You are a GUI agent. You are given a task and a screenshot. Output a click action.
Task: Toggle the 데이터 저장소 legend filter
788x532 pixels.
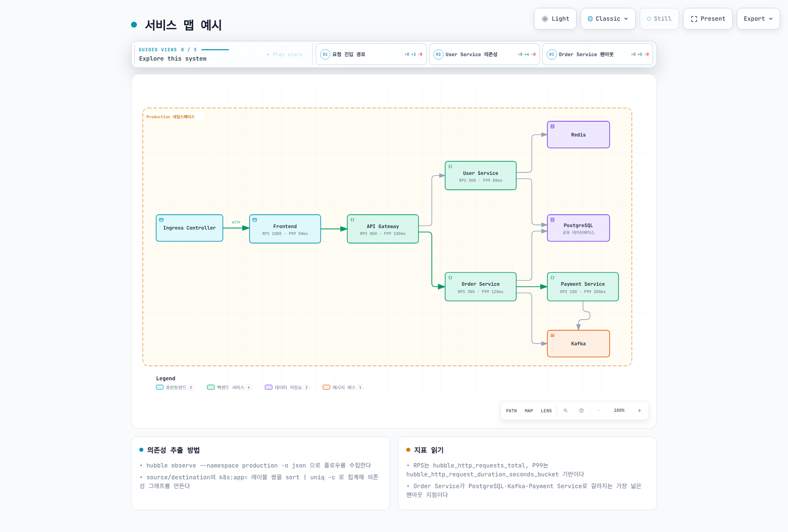pos(287,387)
